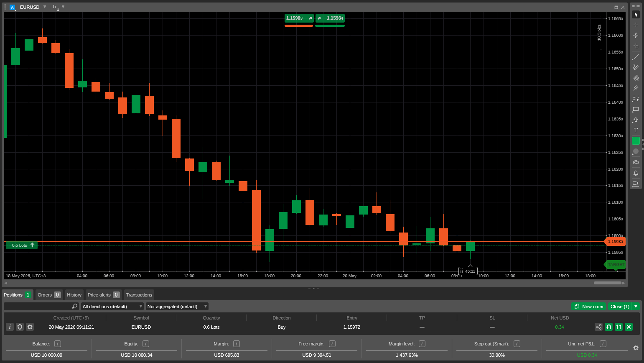Open the h1 timeframe dropdown
The image size is (644, 363).
(x=63, y=7)
